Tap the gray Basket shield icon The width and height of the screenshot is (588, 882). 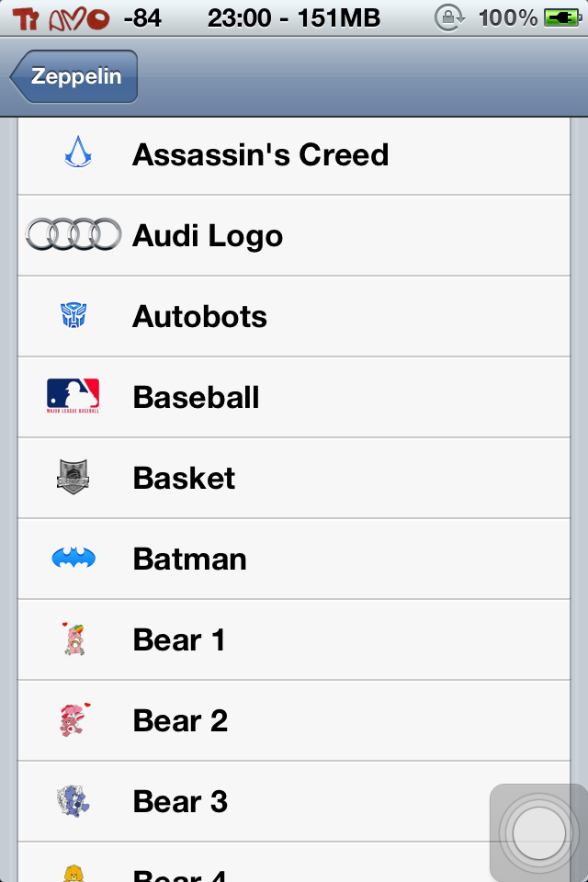coord(73,477)
